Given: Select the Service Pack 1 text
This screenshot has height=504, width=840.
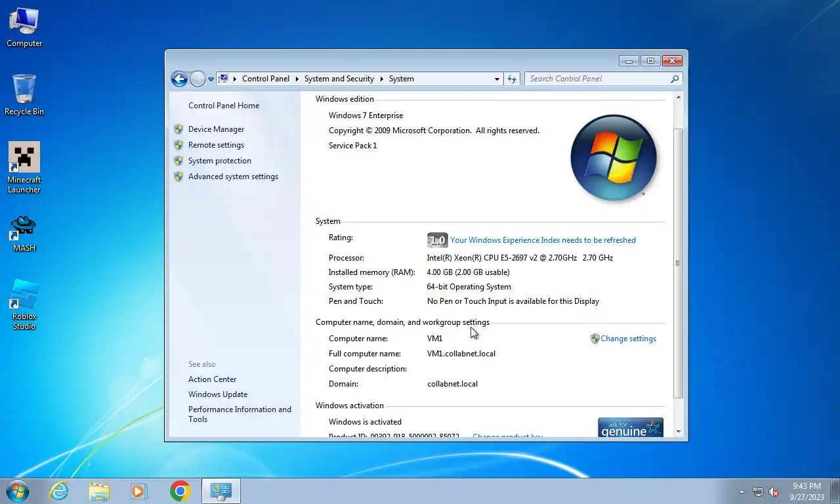Looking at the screenshot, I should point(352,146).
